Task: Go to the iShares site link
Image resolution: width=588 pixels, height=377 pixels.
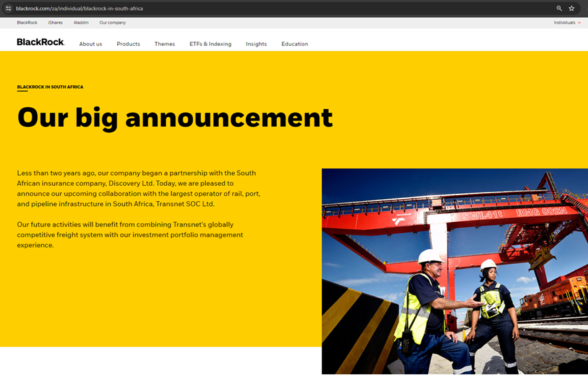Action: tap(55, 23)
